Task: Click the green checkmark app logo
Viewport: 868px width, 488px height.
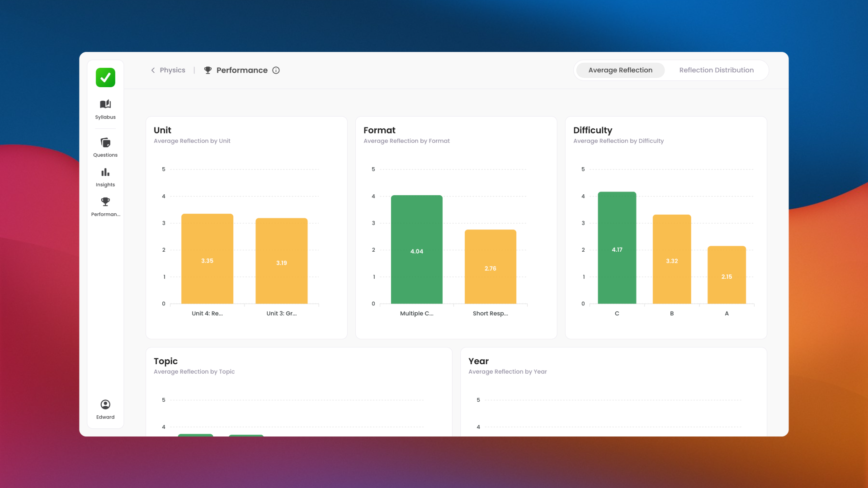Action: [105, 77]
